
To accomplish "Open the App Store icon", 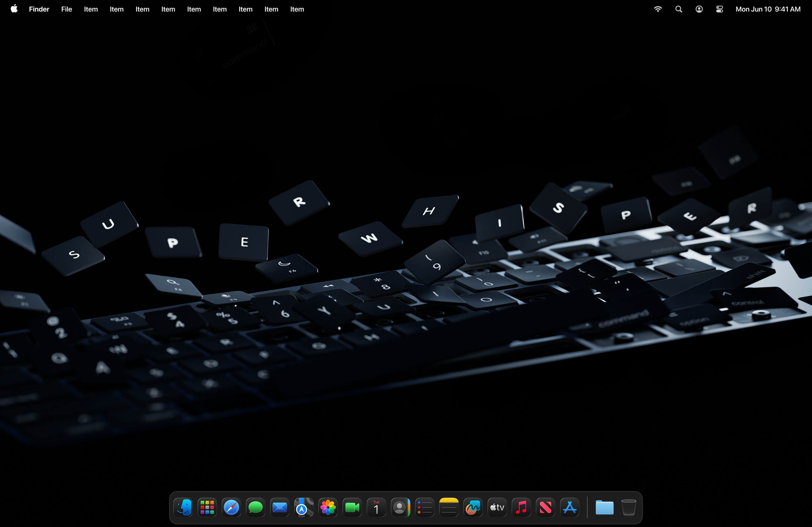I will [x=570, y=508].
